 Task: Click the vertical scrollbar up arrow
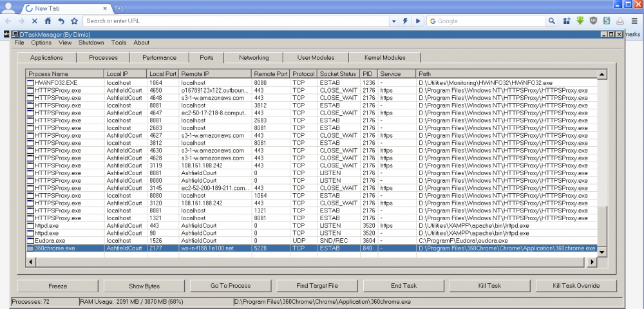(x=602, y=75)
